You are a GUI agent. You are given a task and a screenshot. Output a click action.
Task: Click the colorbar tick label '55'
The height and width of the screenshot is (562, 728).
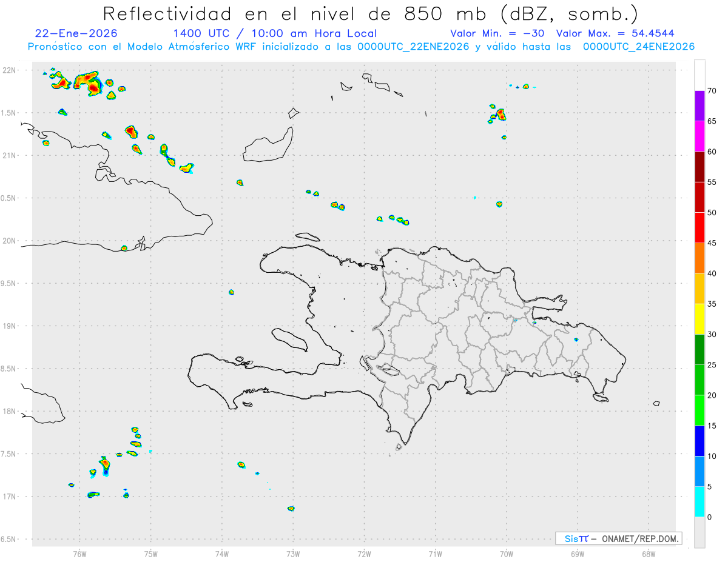(712, 182)
